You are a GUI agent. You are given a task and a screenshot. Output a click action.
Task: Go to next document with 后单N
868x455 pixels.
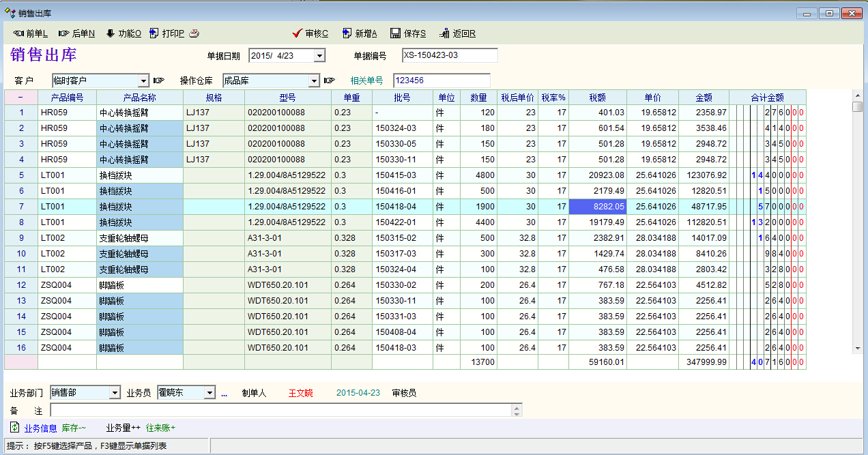76,33
